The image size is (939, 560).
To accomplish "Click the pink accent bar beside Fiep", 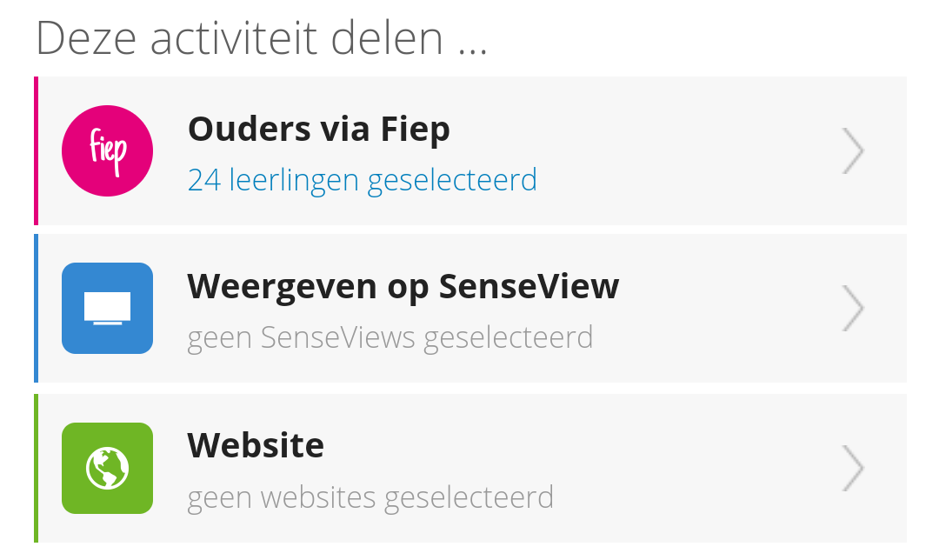I will [x=36, y=151].
